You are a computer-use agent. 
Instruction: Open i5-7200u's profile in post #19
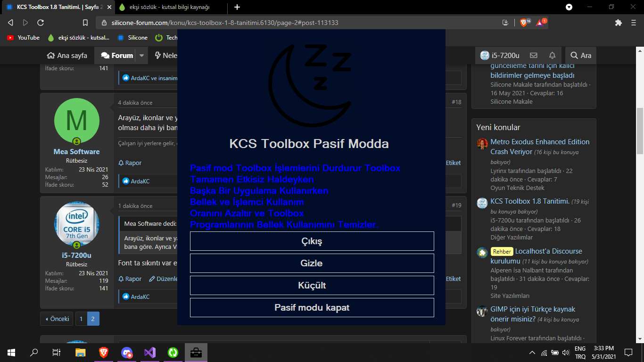76,255
